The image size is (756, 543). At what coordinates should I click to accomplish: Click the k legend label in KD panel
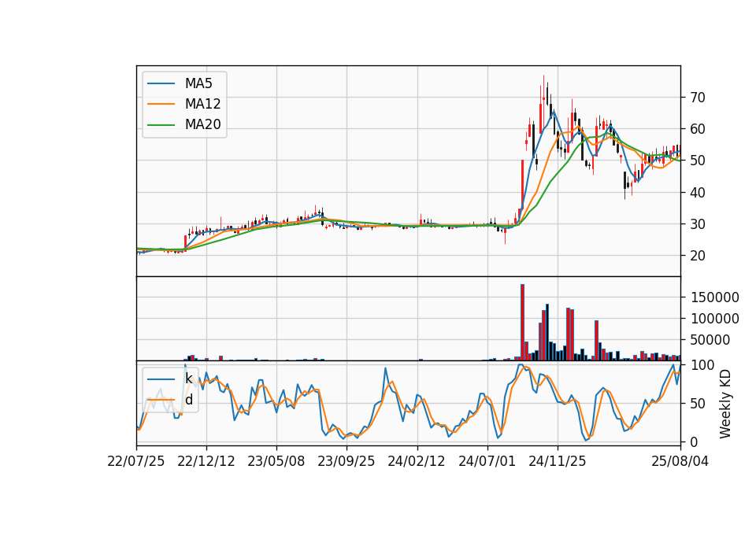(188, 379)
